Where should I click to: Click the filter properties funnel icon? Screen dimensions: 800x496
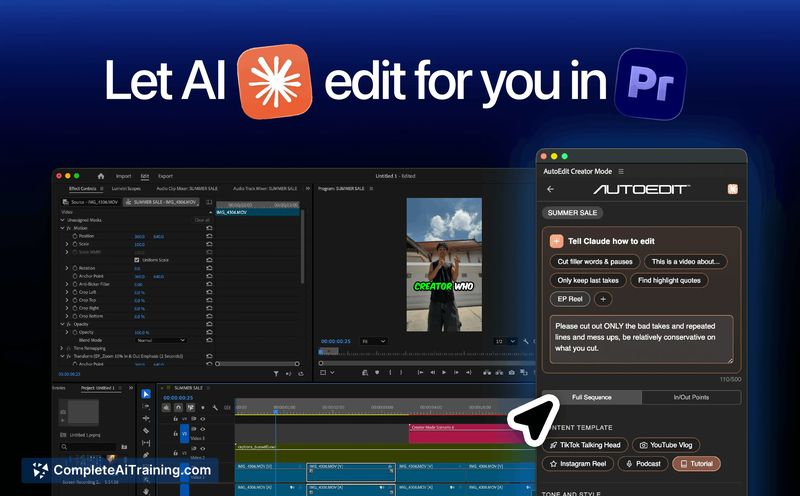[276, 374]
